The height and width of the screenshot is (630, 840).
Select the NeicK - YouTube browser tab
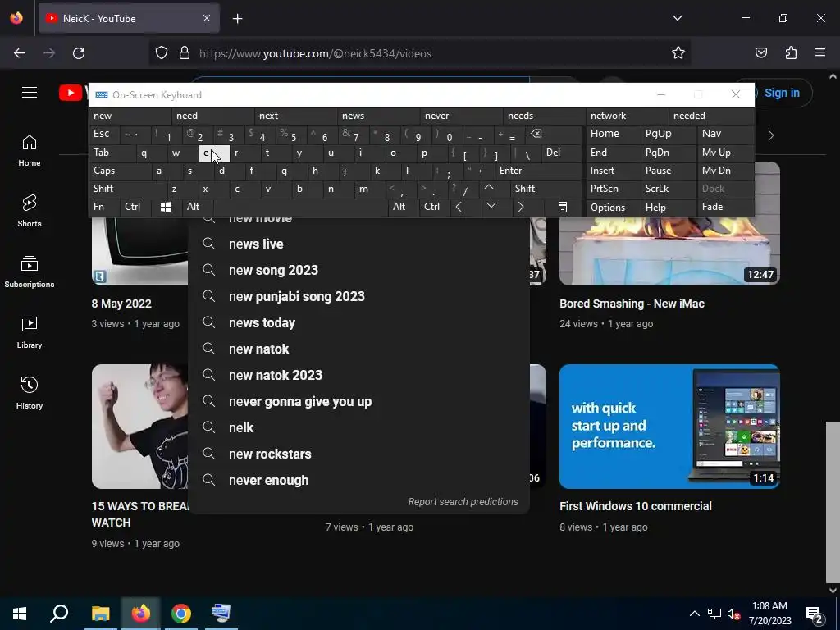(129, 19)
